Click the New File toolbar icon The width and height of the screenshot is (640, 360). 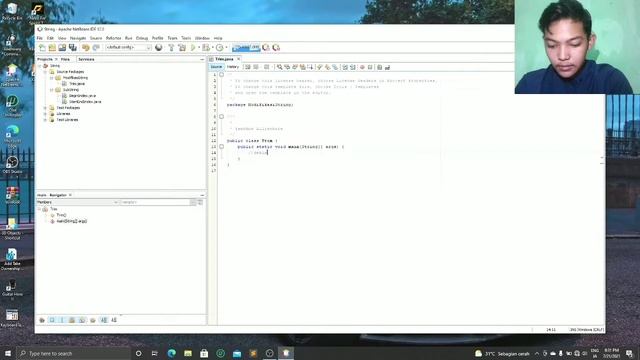(42, 48)
